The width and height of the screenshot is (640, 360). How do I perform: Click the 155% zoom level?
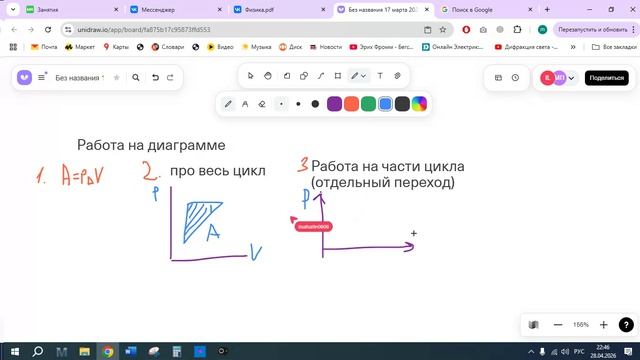point(581,325)
